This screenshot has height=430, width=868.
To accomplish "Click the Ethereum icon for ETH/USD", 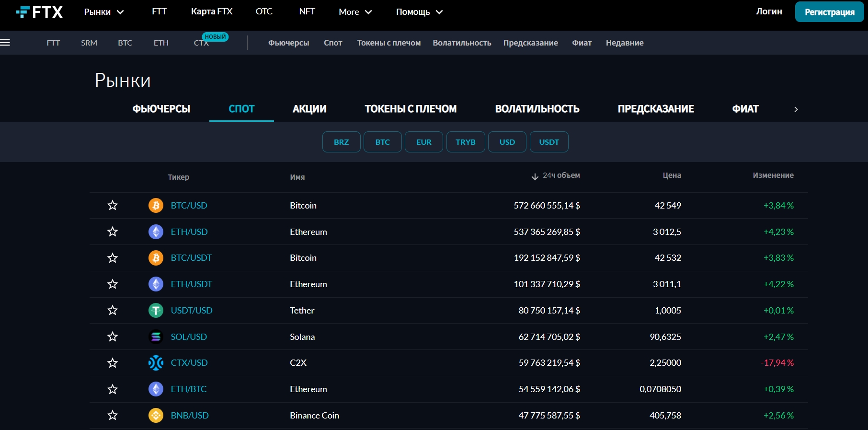I will [156, 232].
